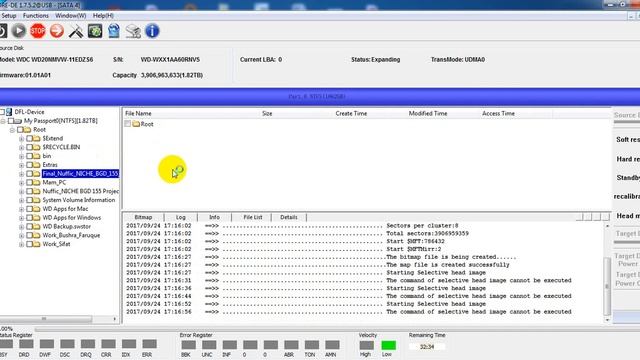The image size is (640, 360).
Task: Check the bin folder checkbox
Action: pos(29,156)
